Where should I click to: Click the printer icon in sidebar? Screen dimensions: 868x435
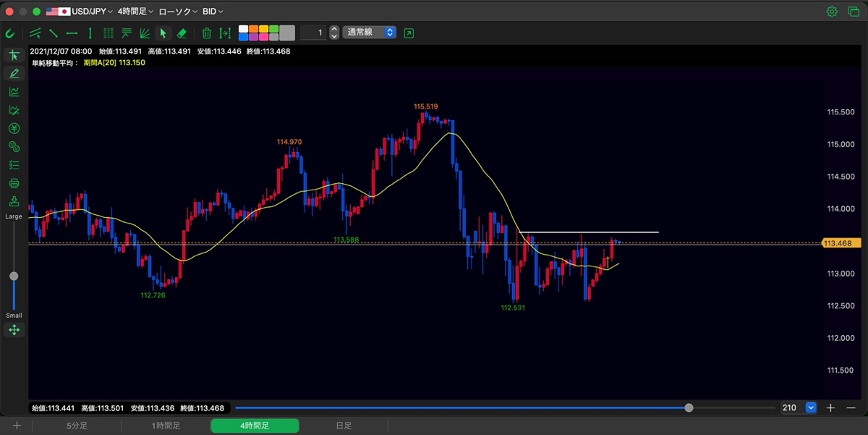pos(14,183)
